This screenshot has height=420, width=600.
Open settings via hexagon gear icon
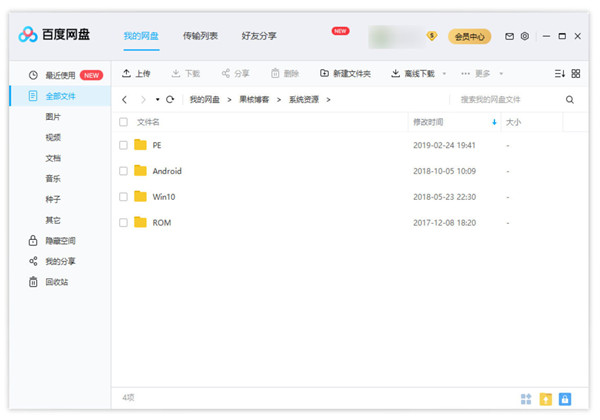pyautogui.click(x=524, y=36)
